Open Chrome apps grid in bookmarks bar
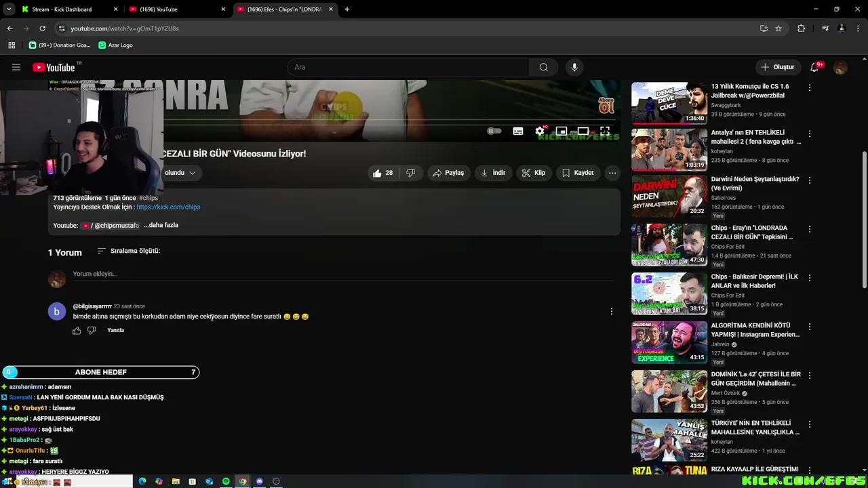 tap(12, 45)
